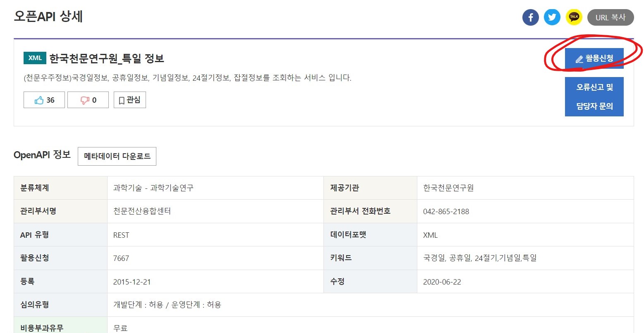This screenshot has width=644, height=333.
Task: Select the 등록 header cell
Action: coord(60,281)
